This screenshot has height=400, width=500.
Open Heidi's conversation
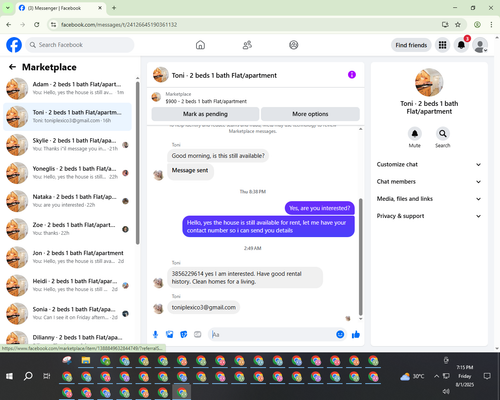click(67, 285)
